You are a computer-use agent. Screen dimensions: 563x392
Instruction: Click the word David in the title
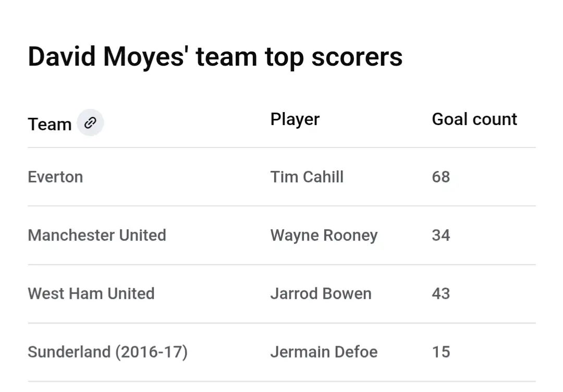62,56
